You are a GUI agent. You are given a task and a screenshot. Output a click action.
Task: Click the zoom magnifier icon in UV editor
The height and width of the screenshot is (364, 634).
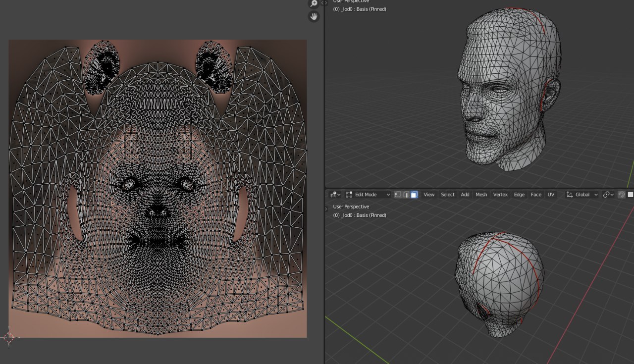(x=314, y=3)
